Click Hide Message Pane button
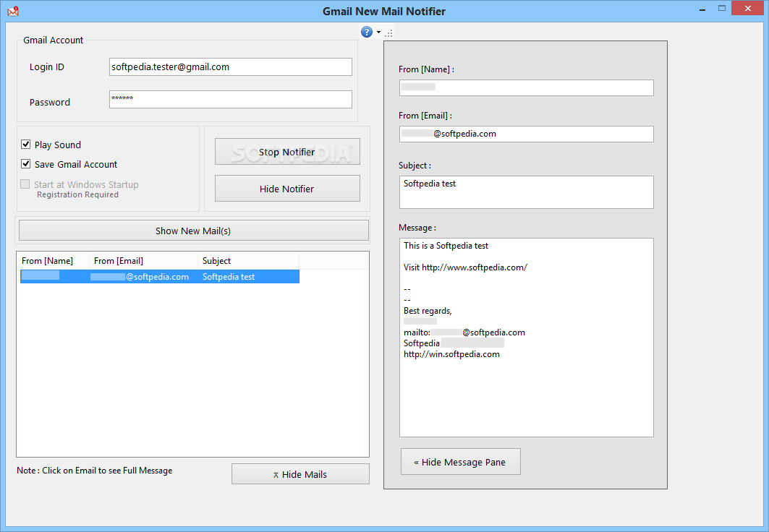Screen dimensions: 769x532 tap(461, 462)
